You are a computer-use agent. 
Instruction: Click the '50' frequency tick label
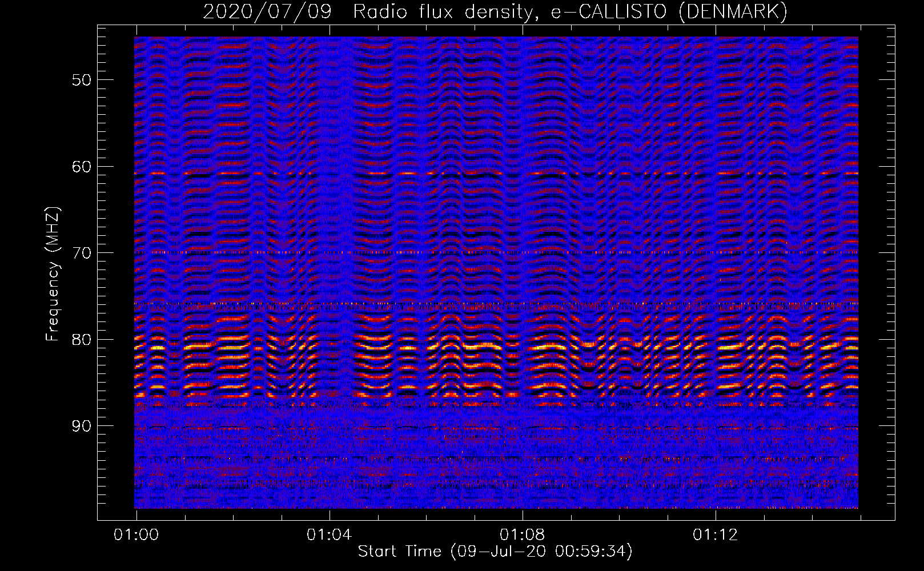click(81, 80)
